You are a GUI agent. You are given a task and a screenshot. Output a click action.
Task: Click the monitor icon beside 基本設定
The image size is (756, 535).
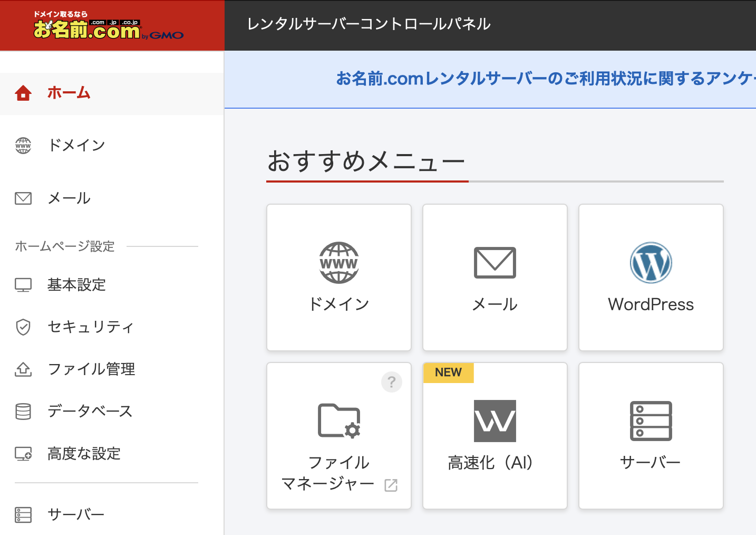point(23,285)
